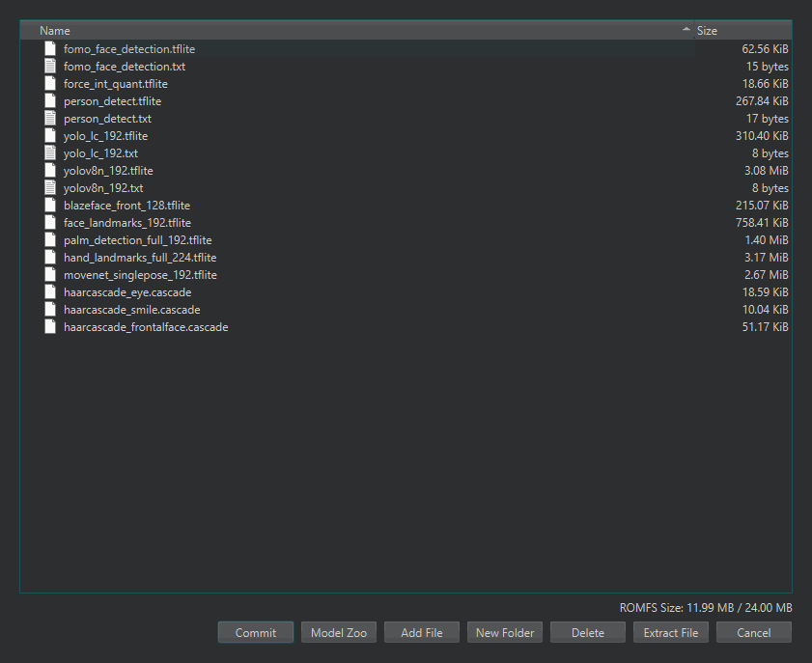Click the ROMFS Size status text
This screenshot has width=812, height=663.
point(706,608)
